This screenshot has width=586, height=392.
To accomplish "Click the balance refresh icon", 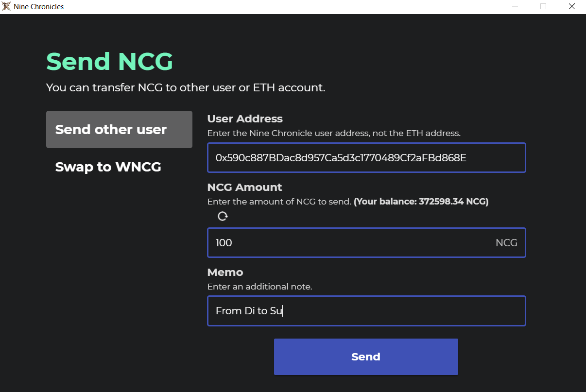I will (x=223, y=216).
